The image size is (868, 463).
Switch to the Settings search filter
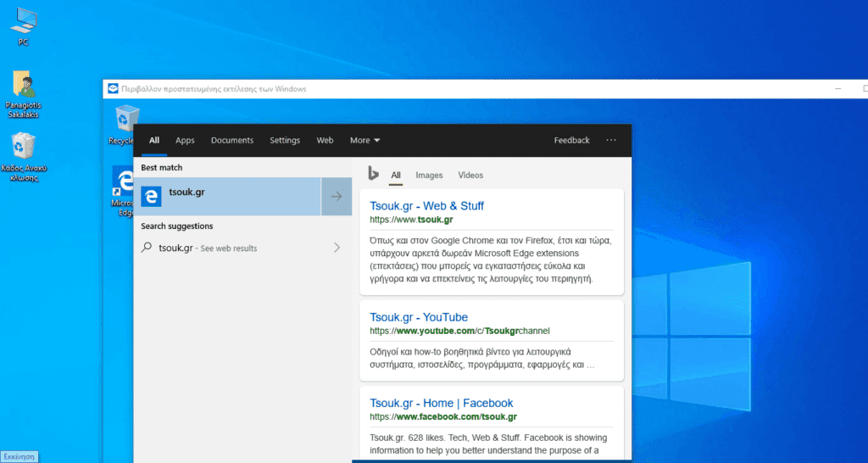click(x=285, y=141)
